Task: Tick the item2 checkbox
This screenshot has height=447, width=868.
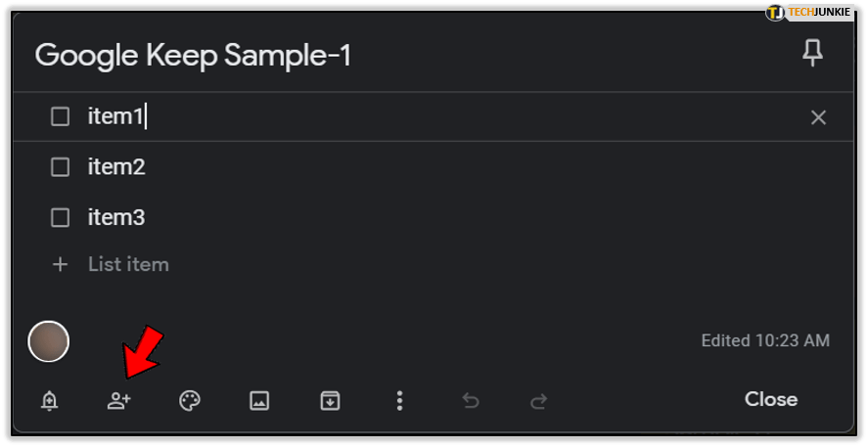Action: click(61, 167)
